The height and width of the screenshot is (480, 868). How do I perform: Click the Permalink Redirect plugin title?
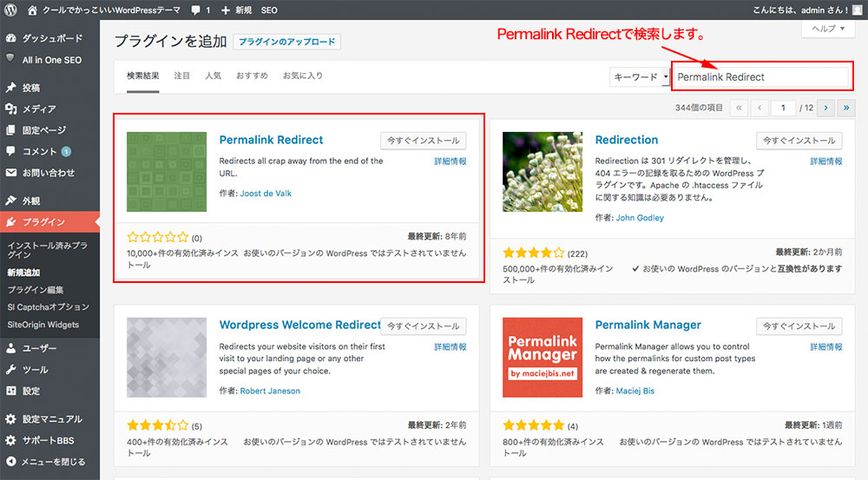click(x=271, y=140)
